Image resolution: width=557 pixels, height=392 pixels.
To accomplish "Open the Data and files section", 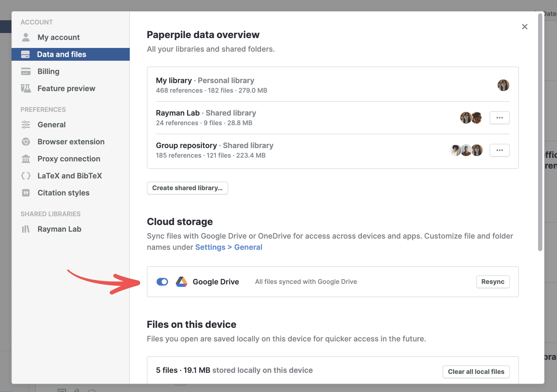I will [x=62, y=54].
